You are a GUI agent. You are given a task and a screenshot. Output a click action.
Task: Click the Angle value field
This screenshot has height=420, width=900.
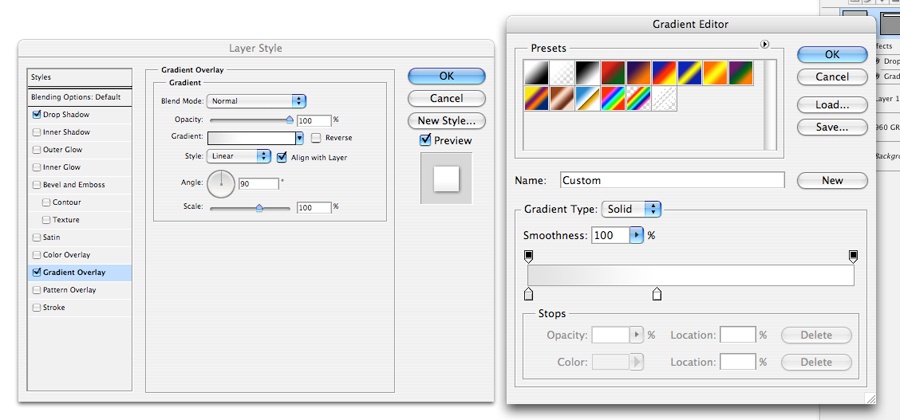259,184
